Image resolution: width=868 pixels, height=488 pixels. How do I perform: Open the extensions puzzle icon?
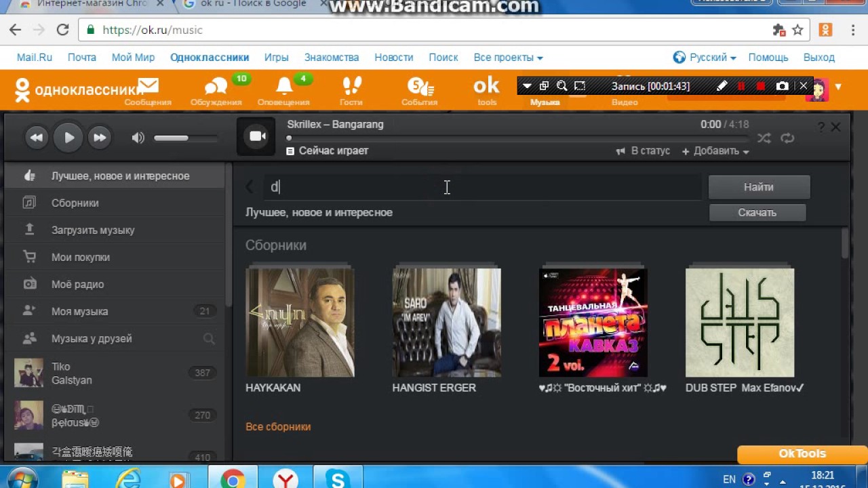pos(778,30)
